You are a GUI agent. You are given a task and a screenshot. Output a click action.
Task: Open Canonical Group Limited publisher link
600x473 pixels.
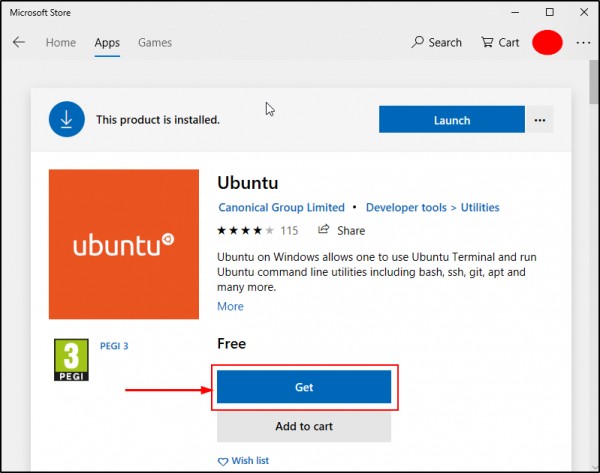point(281,207)
